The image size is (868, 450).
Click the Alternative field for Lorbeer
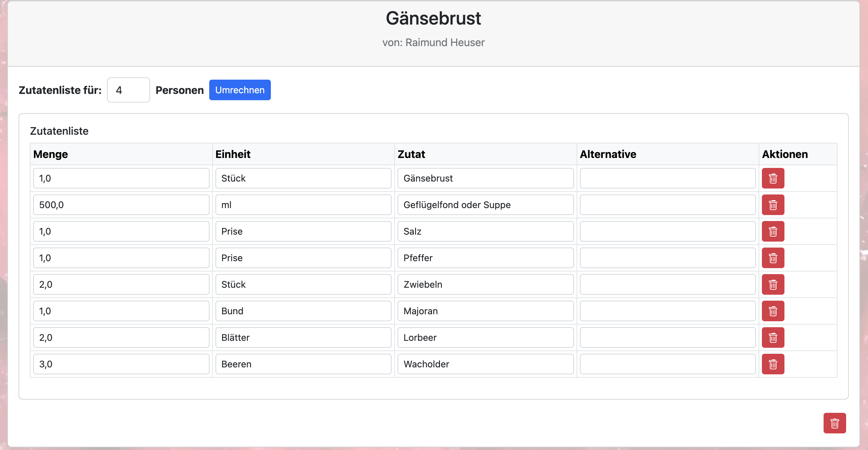click(x=667, y=338)
